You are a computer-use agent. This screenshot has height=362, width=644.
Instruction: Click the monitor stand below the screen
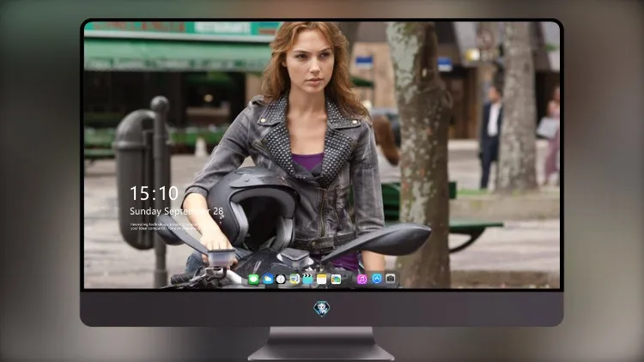pos(321,344)
